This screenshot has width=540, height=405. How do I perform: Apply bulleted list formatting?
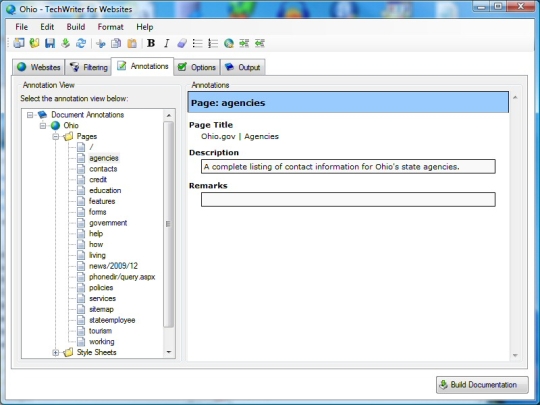(x=197, y=43)
